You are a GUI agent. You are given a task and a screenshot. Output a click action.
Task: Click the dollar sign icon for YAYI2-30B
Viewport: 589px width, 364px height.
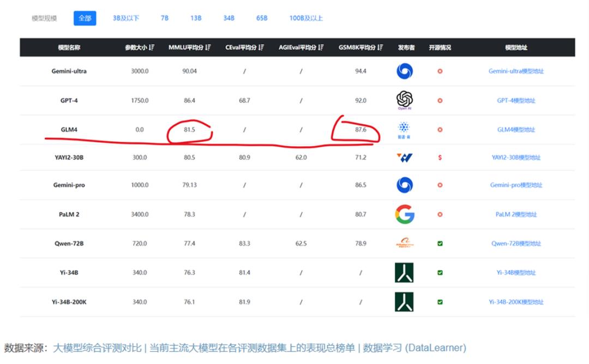tap(440, 157)
